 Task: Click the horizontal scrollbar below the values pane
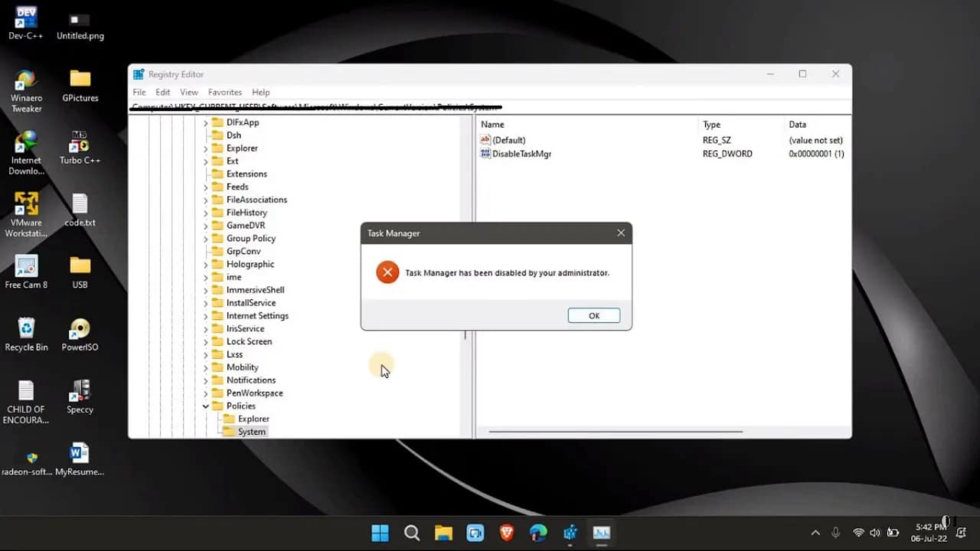(612, 432)
